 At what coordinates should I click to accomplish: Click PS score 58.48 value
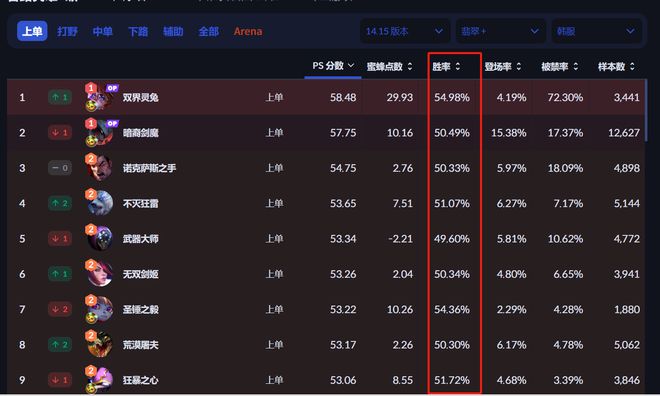pyautogui.click(x=343, y=98)
